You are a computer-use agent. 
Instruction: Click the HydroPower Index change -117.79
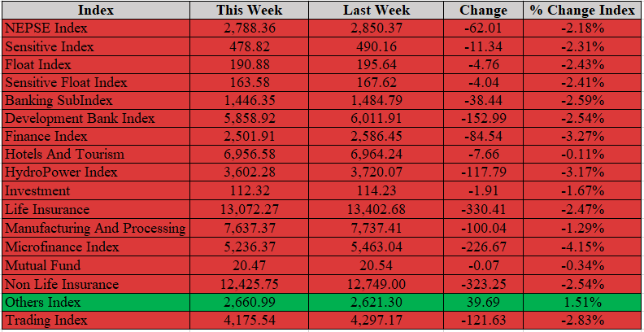point(484,173)
